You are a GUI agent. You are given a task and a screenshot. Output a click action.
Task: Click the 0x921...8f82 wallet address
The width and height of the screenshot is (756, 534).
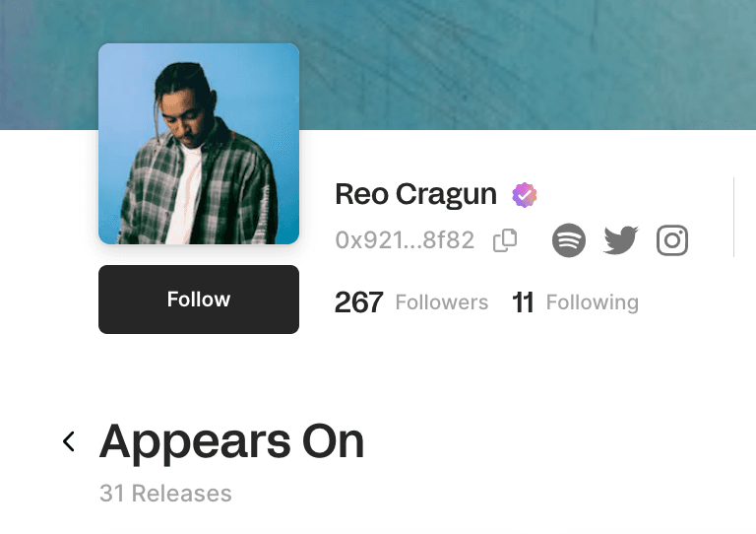click(405, 240)
